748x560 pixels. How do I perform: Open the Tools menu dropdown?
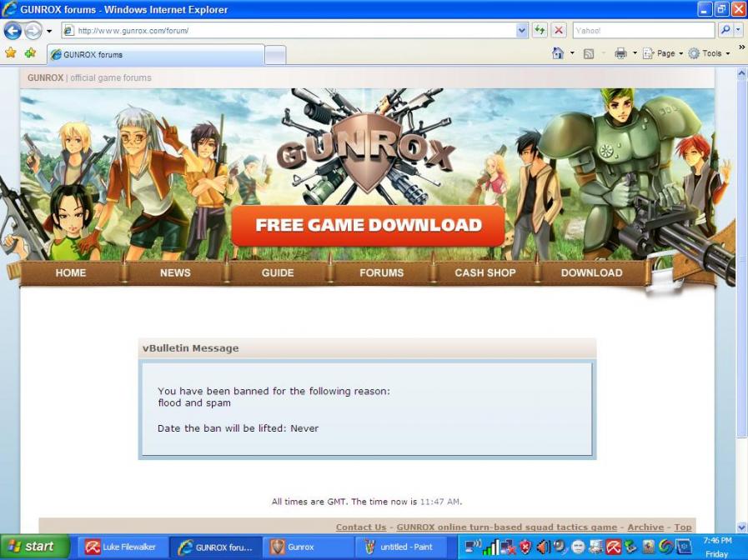coord(710,53)
